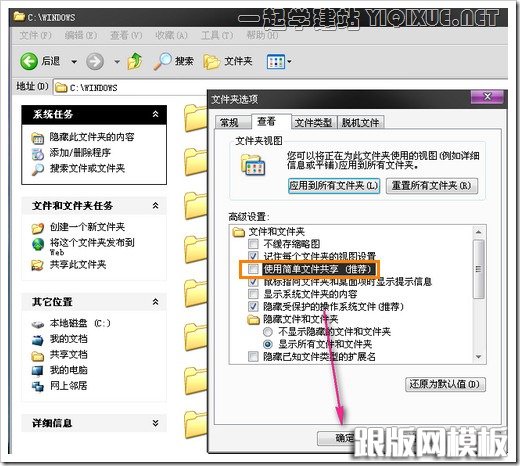Viewport: 520px width, 466px height.
Task: Go up one folder level icon
Action: [x=135, y=61]
